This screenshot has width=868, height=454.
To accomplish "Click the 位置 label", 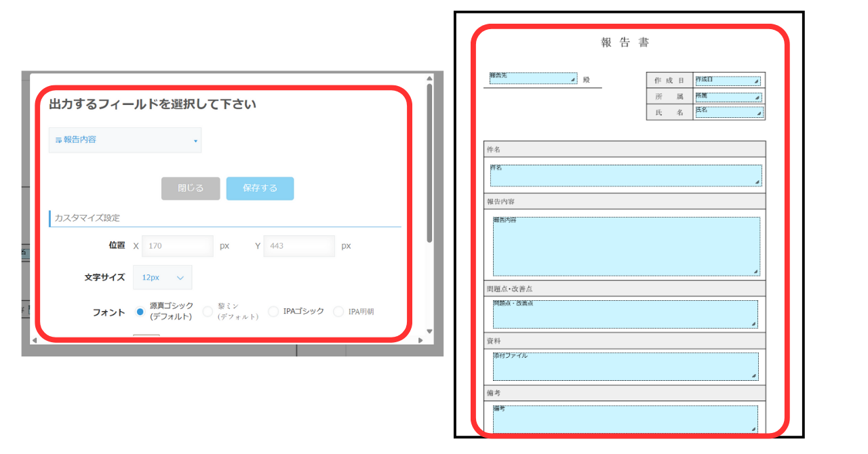I will [x=117, y=245].
